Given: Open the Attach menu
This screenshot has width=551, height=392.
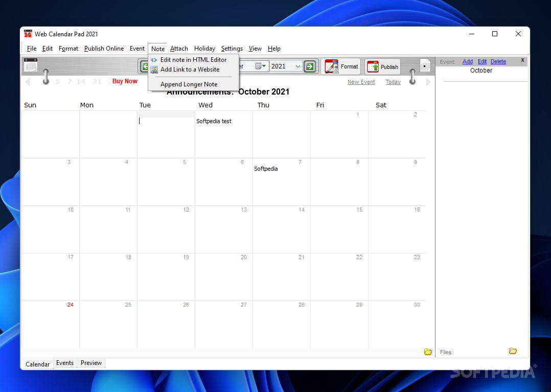Looking at the screenshot, I should point(179,49).
